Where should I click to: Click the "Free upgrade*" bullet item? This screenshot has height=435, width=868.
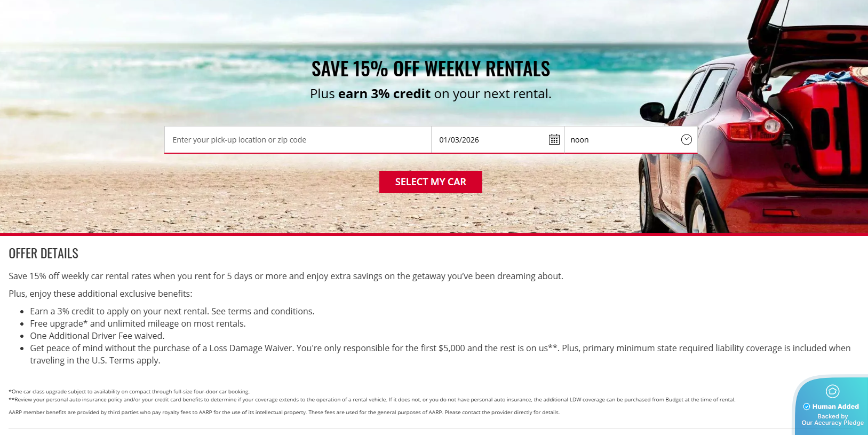click(138, 323)
